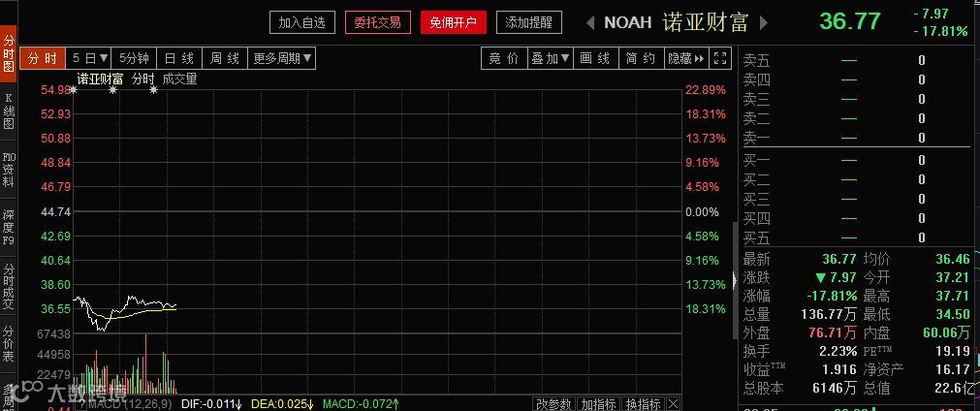Viewport: 980px width, 411px height.
Task: Click the 最低 34.50 value
Action: [x=953, y=315]
